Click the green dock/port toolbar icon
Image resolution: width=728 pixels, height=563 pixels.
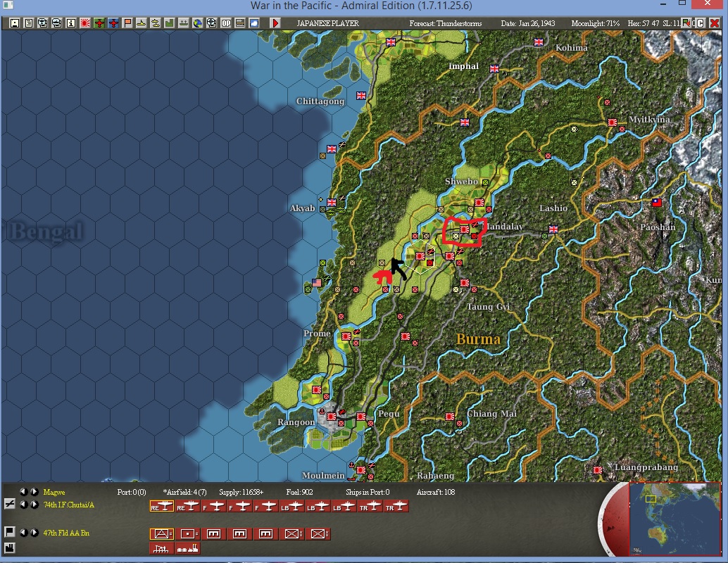183,23
